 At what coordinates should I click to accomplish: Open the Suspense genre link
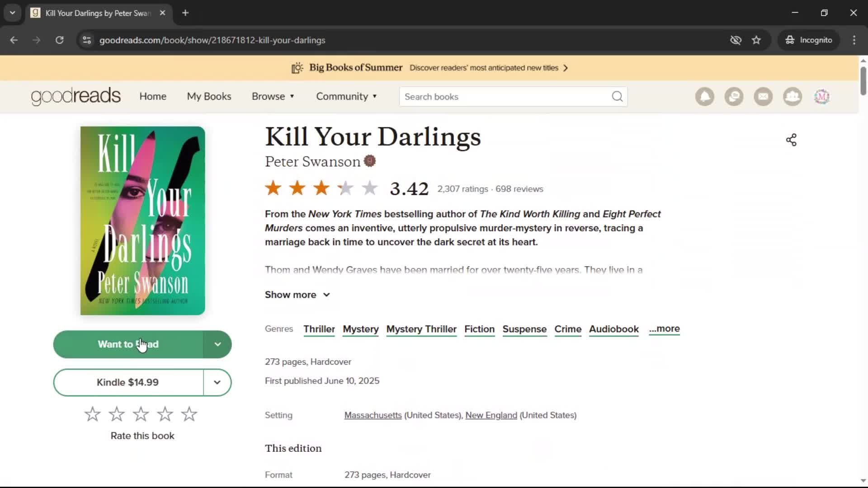click(524, 329)
